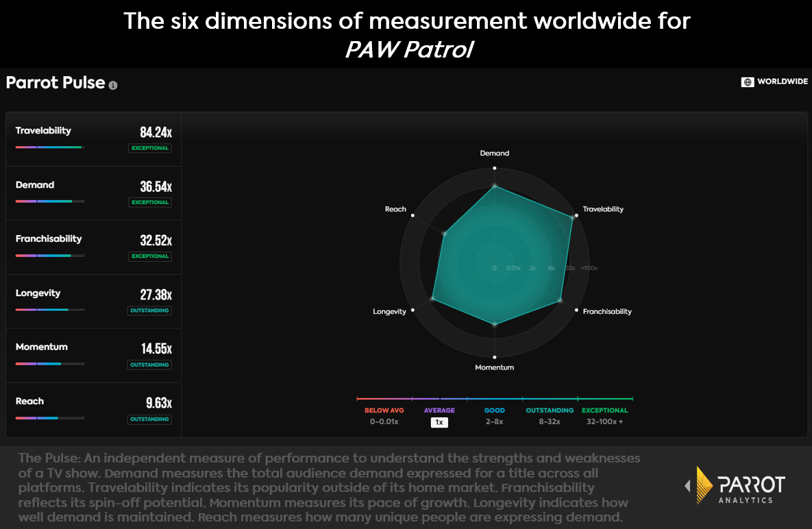Click the Outstanding legend label on scale
Viewport: 812px width, 529px height.
(550, 410)
